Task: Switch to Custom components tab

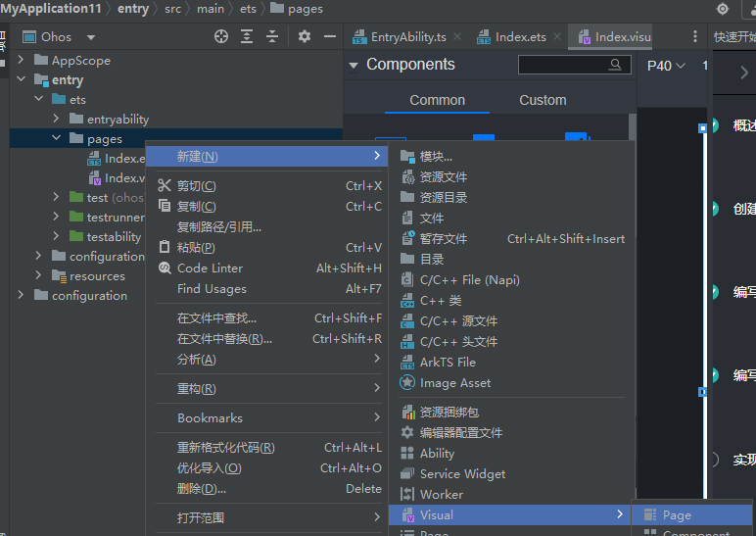Action: click(x=543, y=100)
